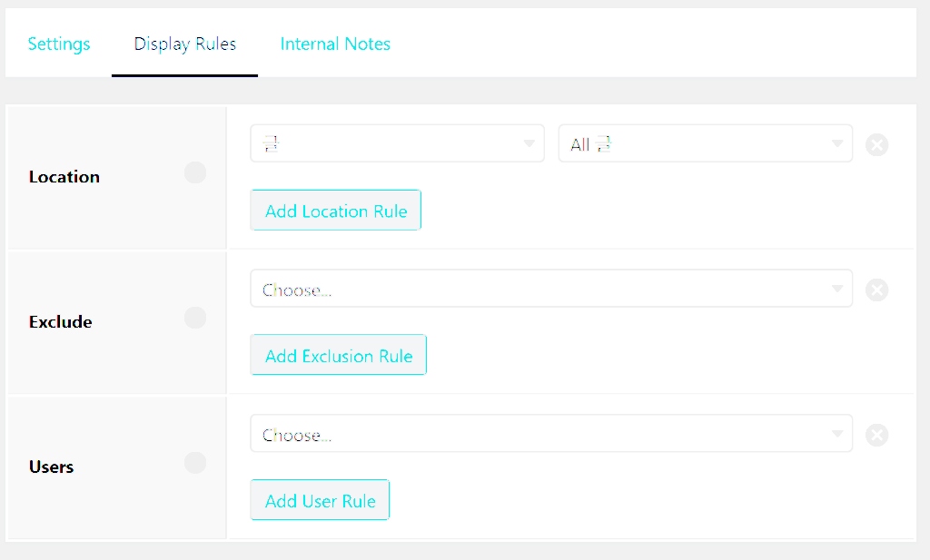The height and width of the screenshot is (560, 930).
Task: Remove the Location rule with the X icon
Action: click(x=876, y=144)
